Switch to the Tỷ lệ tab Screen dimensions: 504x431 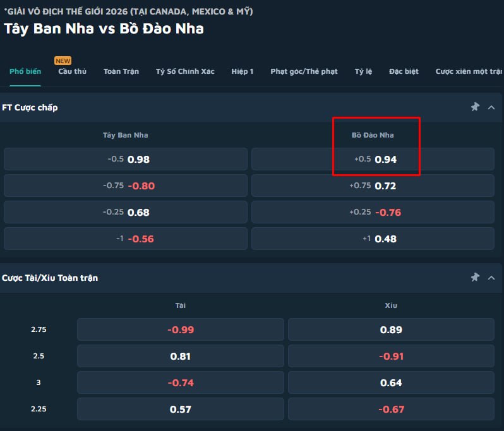pyautogui.click(x=363, y=71)
